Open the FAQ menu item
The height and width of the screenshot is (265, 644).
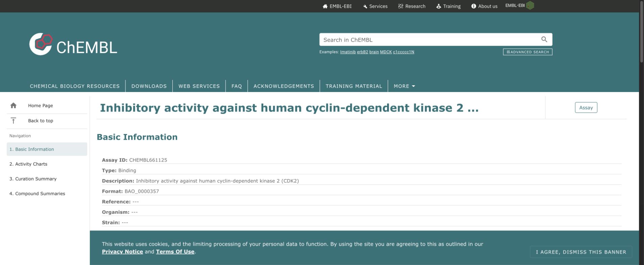click(237, 86)
